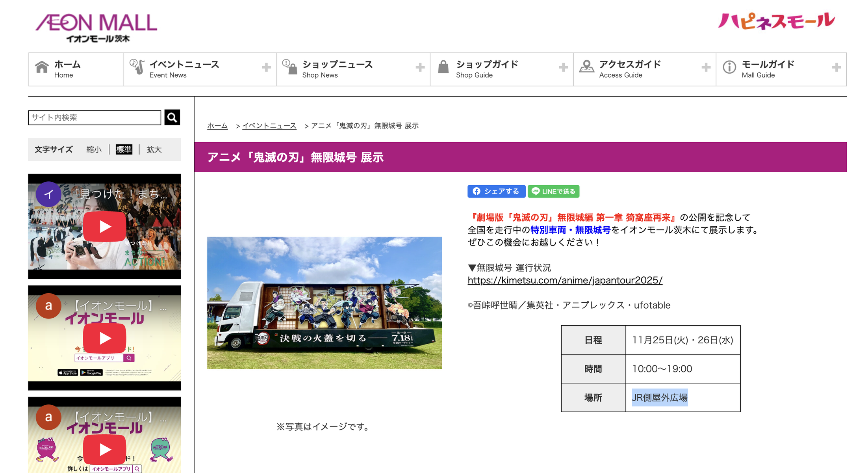Click イベントニュース breadcrumb link
The image size is (868, 473).
269,126
